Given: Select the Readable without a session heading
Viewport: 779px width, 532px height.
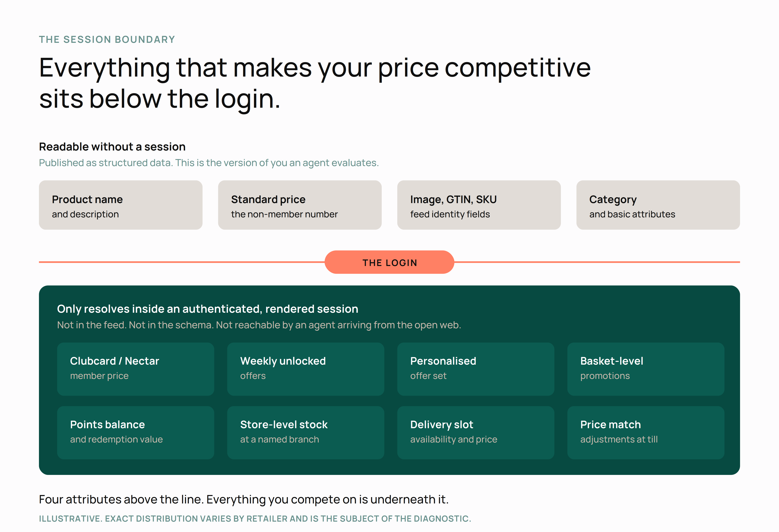Looking at the screenshot, I should pyautogui.click(x=112, y=147).
